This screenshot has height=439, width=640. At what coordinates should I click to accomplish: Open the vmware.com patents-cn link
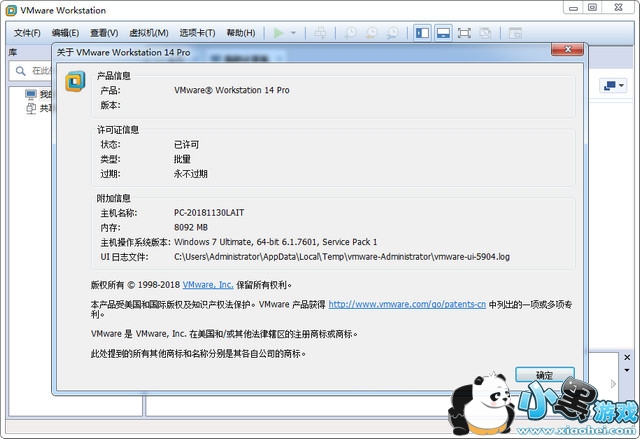coord(407,304)
